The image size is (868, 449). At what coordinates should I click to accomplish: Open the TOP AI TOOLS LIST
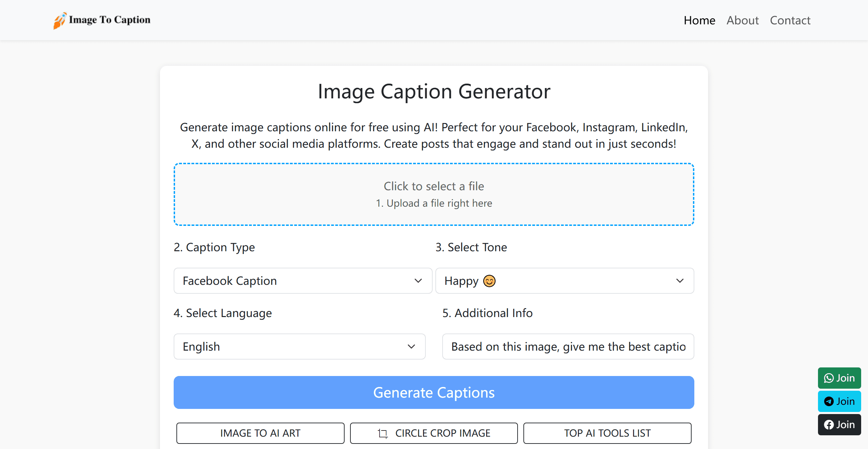pyautogui.click(x=607, y=433)
